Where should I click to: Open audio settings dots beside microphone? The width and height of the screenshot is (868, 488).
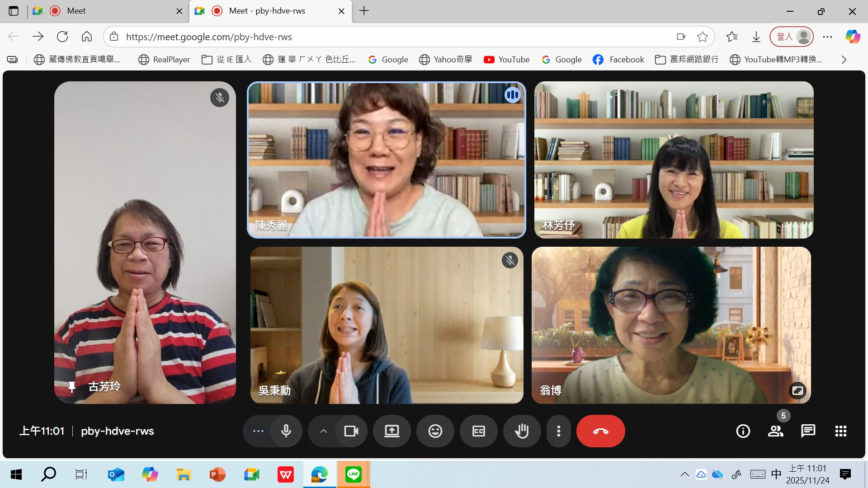(x=258, y=431)
